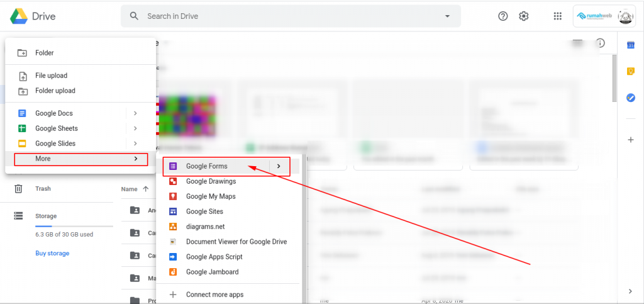The height and width of the screenshot is (304, 644).
Task: Expand the Google Slides submenu arrow
Action: coord(135,144)
